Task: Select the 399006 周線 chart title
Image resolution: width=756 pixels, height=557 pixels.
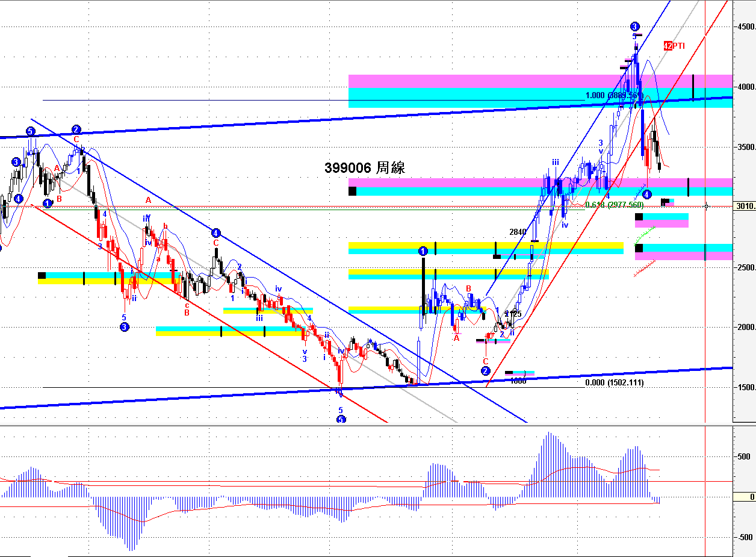Action: (365, 168)
